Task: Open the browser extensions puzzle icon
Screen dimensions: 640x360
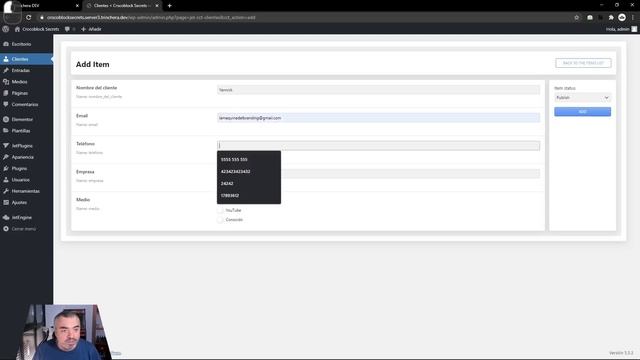Action: [x=611, y=18]
